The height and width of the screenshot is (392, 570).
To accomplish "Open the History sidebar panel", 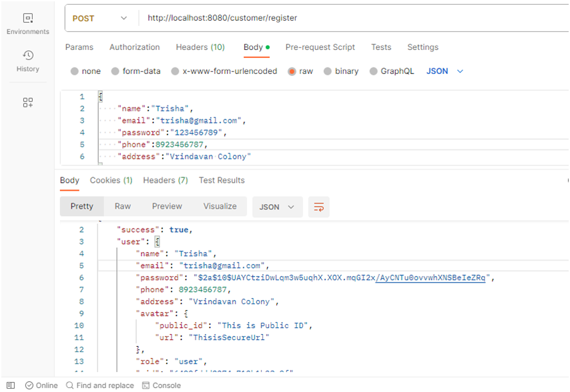I will coord(27,60).
